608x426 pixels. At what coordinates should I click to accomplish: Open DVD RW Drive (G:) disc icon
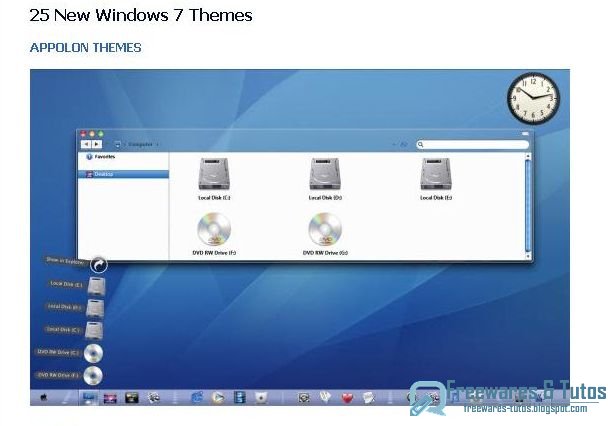(325, 229)
